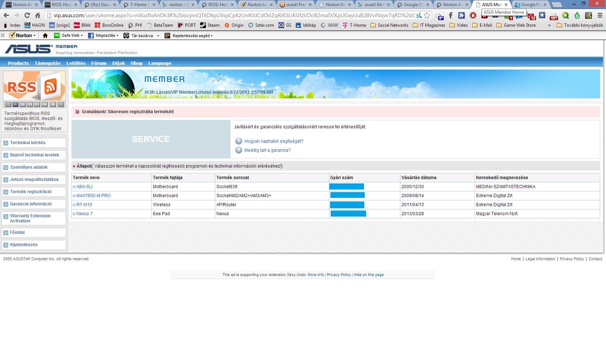Open the 'Hogyan kaphatok segítséget?' link
This screenshot has height=364, width=606.
274,141
